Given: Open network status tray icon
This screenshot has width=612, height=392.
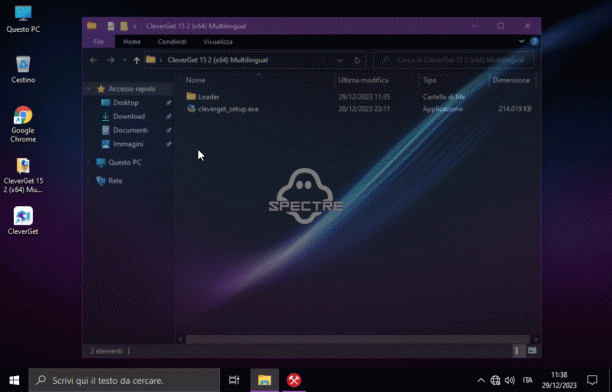Looking at the screenshot, I should tap(495, 380).
